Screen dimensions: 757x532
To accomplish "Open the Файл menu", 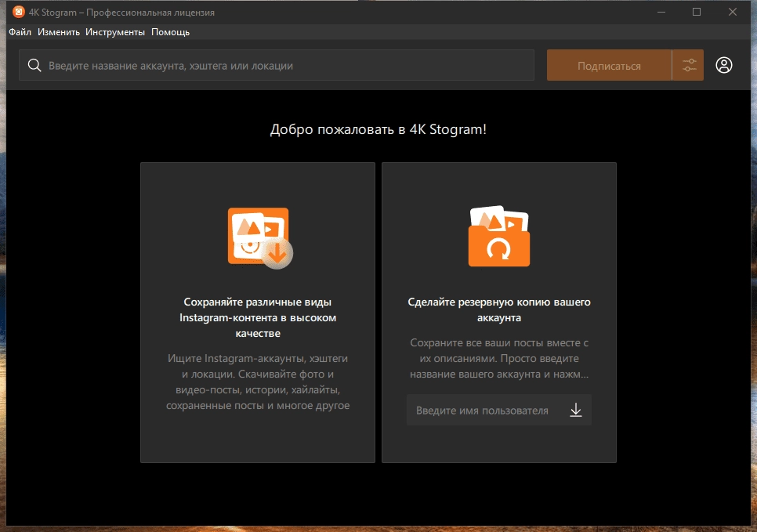I will tap(20, 32).
